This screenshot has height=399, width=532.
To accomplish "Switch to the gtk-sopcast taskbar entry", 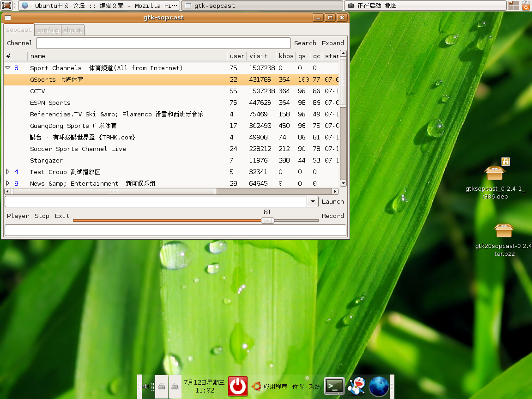I will point(262,6).
